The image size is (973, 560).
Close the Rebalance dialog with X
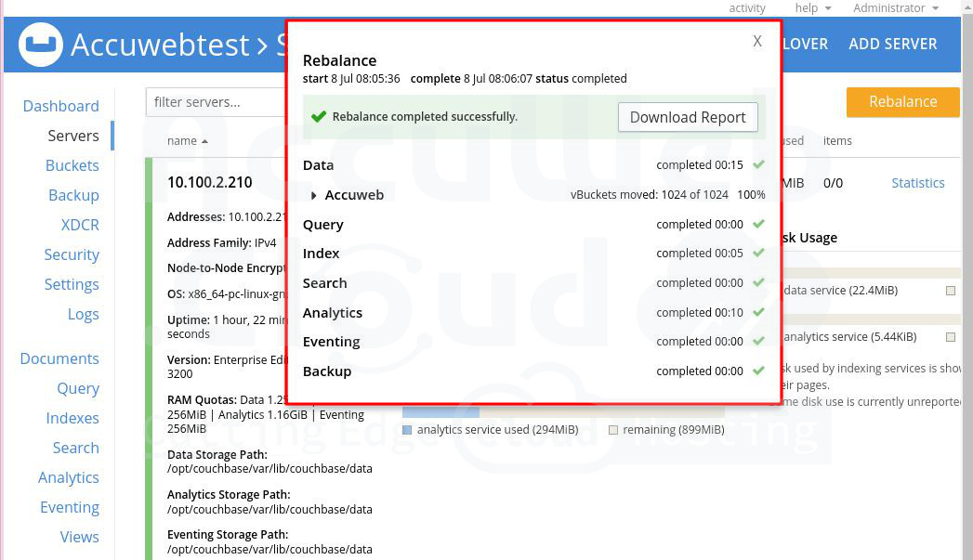[x=757, y=41]
